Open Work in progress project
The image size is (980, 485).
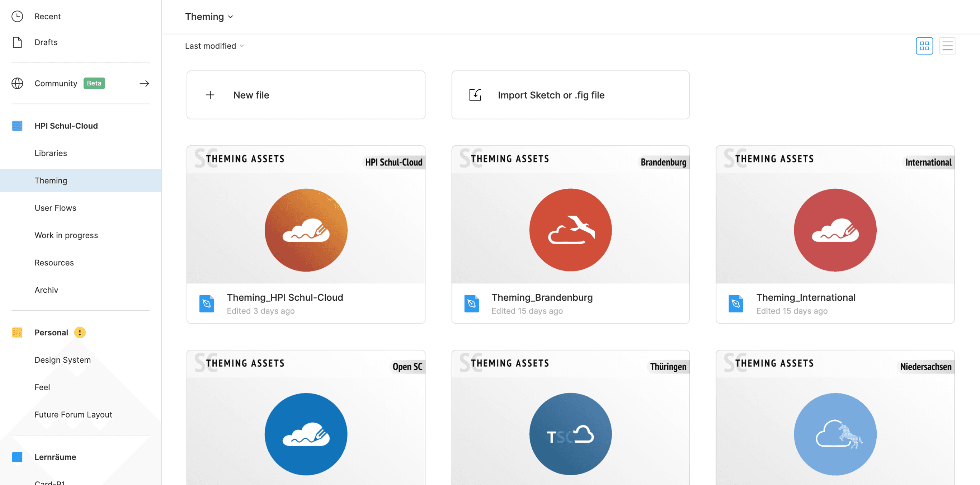point(66,235)
